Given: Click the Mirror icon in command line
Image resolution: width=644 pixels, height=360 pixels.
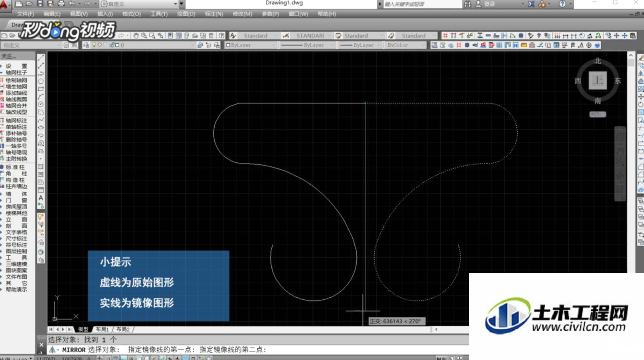Looking at the screenshot, I should pyautogui.click(x=52, y=349).
